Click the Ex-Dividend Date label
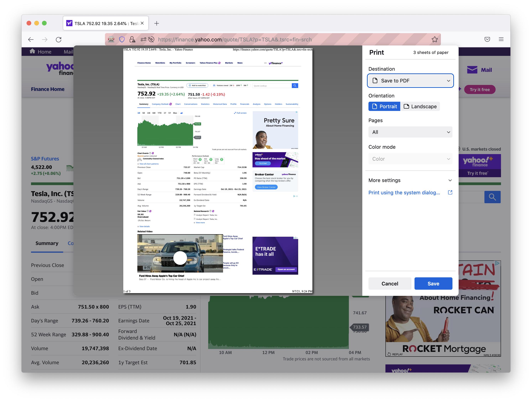The image size is (532, 401). click(138, 349)
